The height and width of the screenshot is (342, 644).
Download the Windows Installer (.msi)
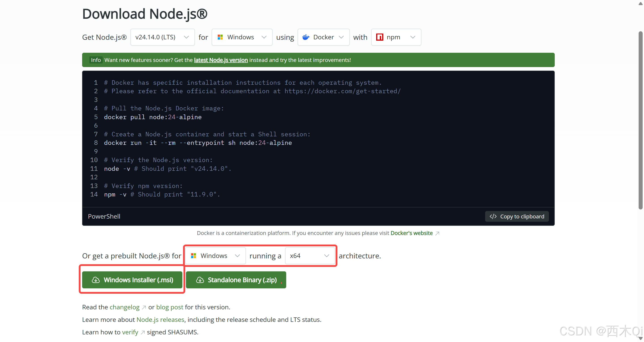pos(132,280)
